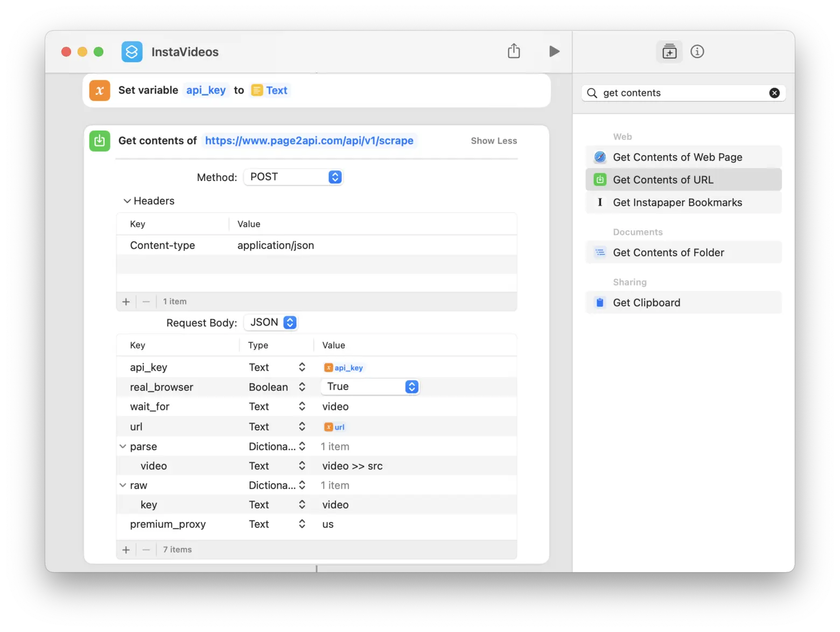Change type stepper for parse row
This screenshot has width=840, height=632.
(302, 446)
